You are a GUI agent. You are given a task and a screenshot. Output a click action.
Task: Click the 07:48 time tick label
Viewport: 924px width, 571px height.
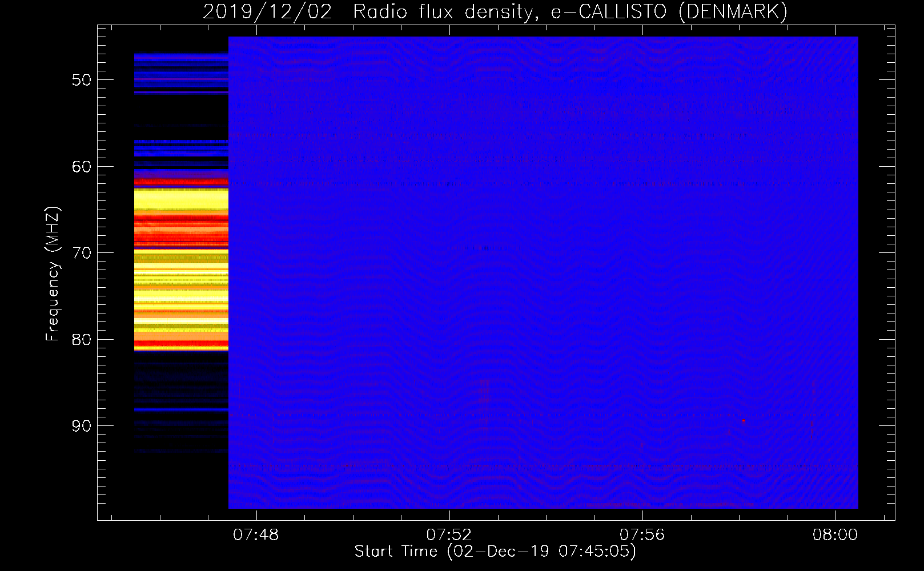click(x=256, y=534)
